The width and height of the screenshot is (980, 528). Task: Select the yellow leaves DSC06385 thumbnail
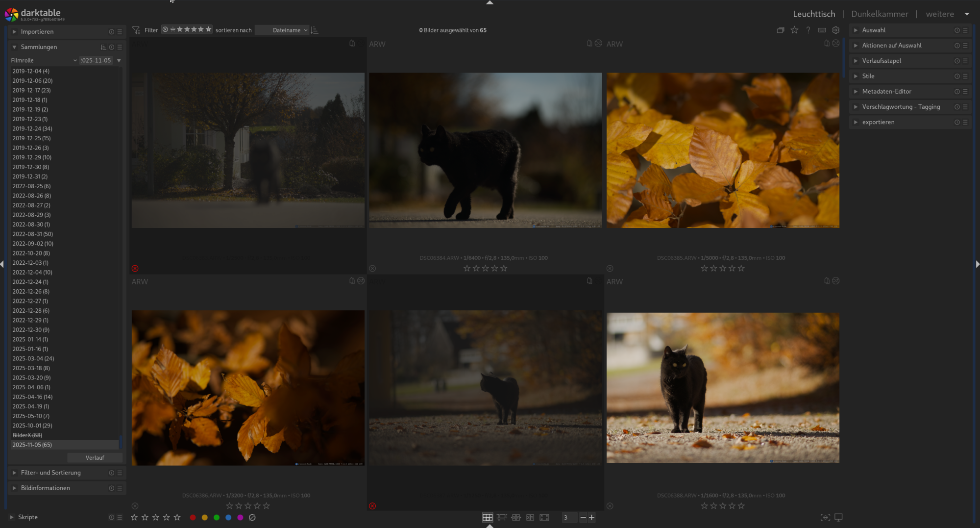(723, 151)
